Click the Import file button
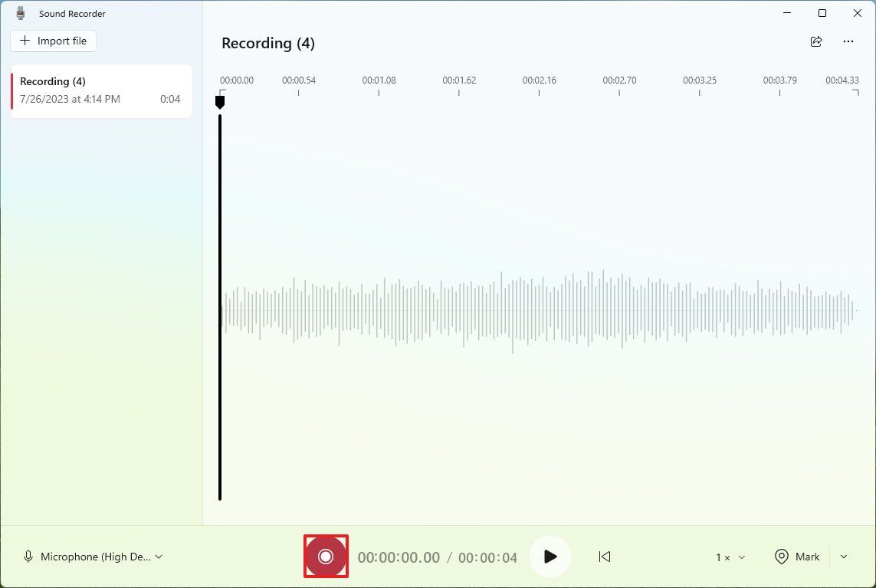The width and height of the screenshot is (876, 588). (54, 41)
